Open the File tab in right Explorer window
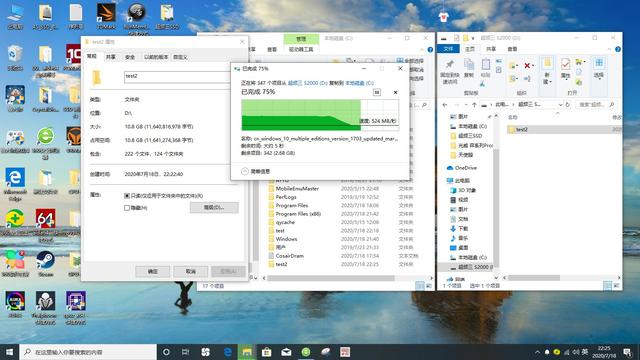640x360 pixels. (x=448, y=49)
